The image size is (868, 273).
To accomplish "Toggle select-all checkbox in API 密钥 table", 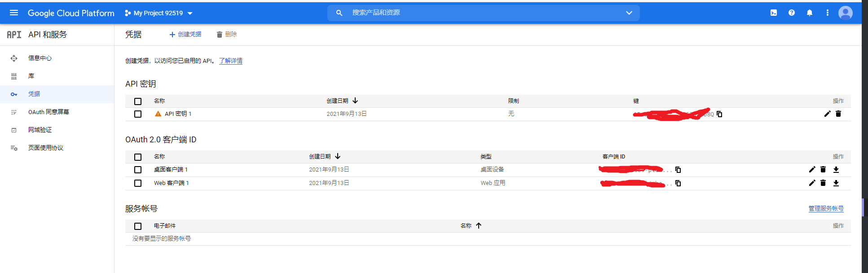I will point(138,101).
